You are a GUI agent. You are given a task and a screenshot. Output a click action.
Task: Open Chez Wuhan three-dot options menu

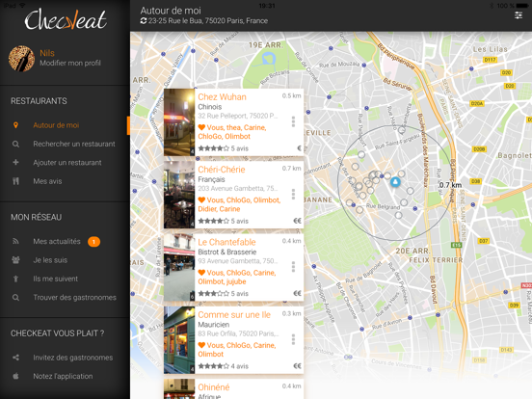[x=294, y=121]
